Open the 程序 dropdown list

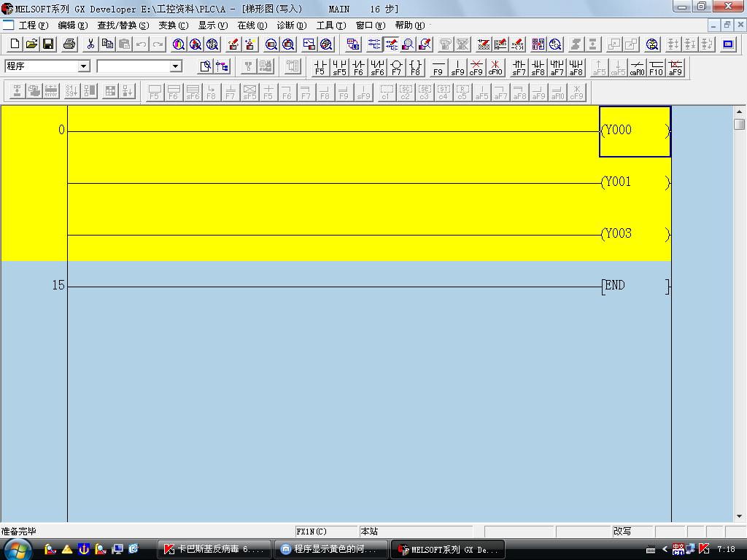pos(83,66)
